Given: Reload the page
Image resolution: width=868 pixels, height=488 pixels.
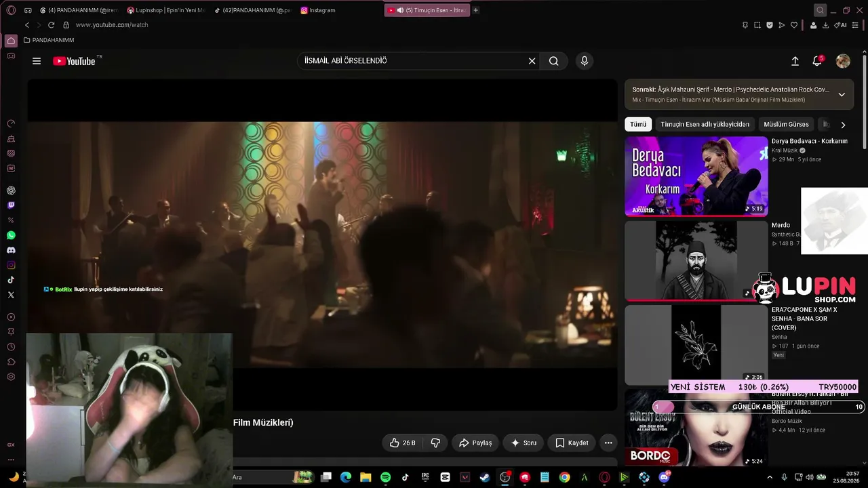Looking at the screenshot, I should [51, 25].
